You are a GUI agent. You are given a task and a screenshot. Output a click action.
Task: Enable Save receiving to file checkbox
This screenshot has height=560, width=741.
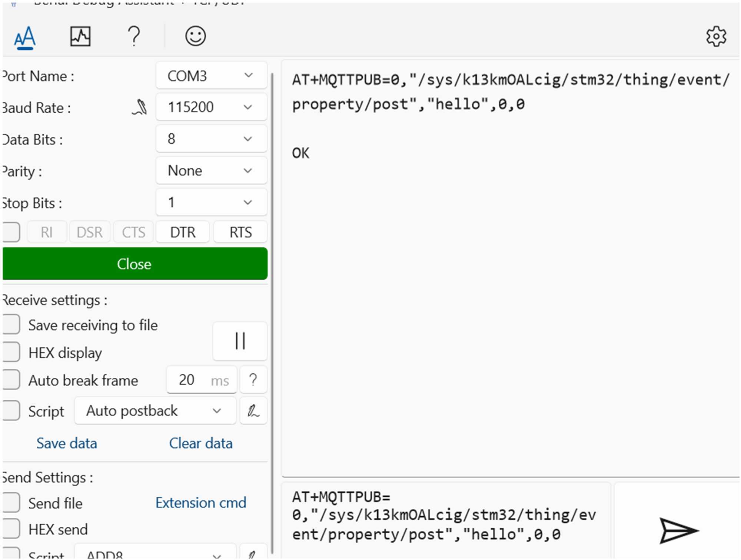[x=11, y=325]
